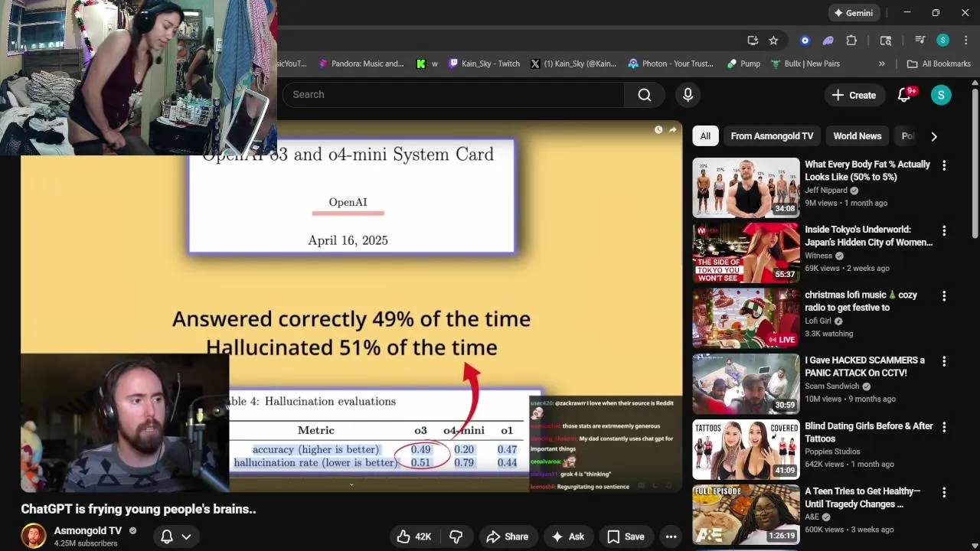Open the search tabs side panel icon
This screenshot has height=551, width=980.
(x=886, y=41)
